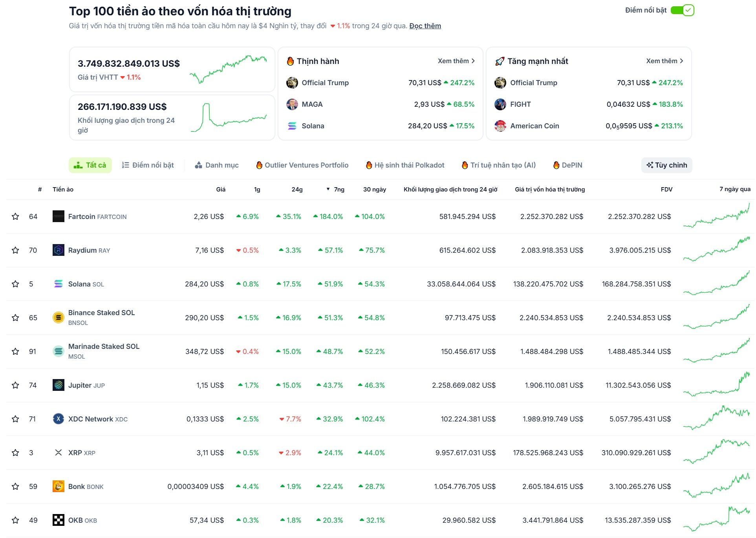This screenshot has height=538, width=756.
Task: Star Binance Staked SOL row
Action: [15, 318]
